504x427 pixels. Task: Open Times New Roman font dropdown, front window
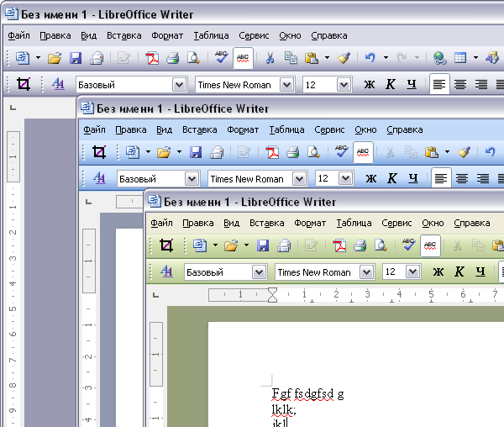click(x=366, y=272)
